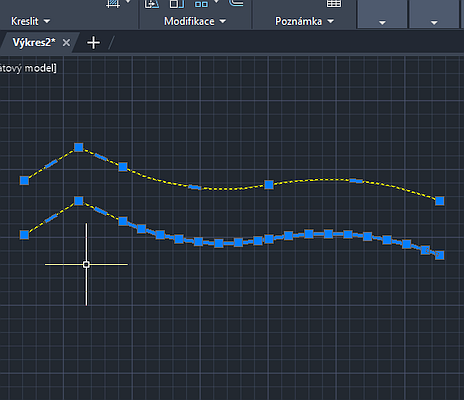Image resolution: width=464 pixels, height=400 pixels.
Task: Switch to the Výkres2 file tab
Action: 34,43
